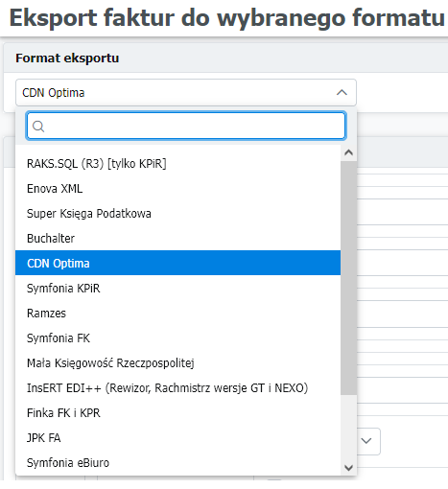
Task: Click the dropdown list scrollbar thumb
Action: click(348, 278)
